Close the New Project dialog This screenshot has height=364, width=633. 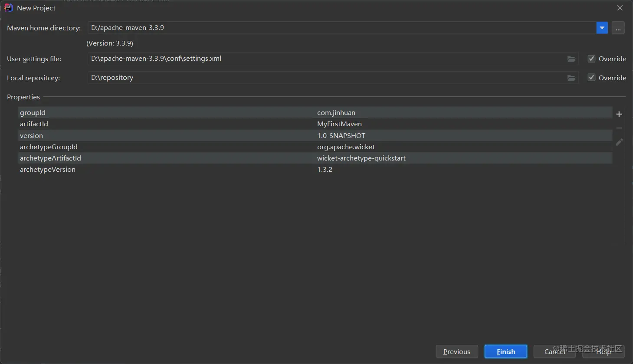point(620,8)
